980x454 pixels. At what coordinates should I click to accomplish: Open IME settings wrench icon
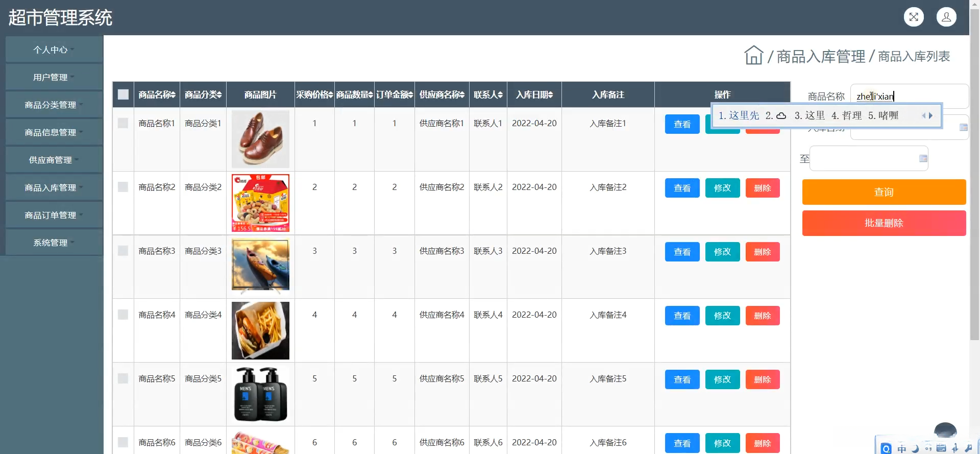[968, 448]
